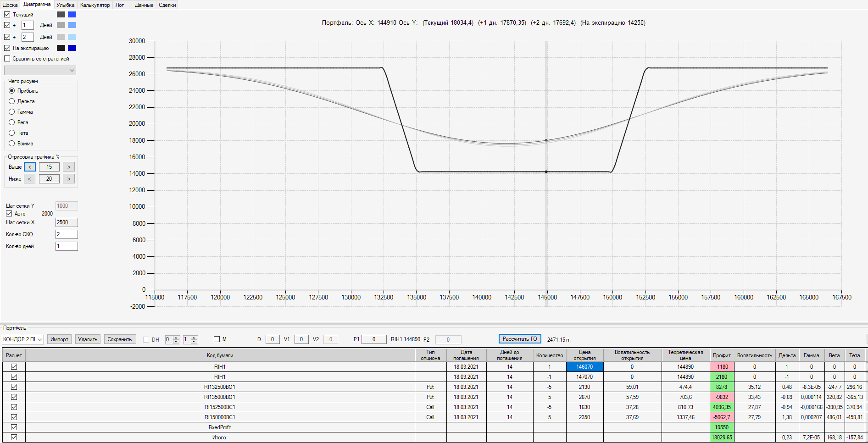
Task: Toggle the DH checkbox
Action: tap(146, 340)
